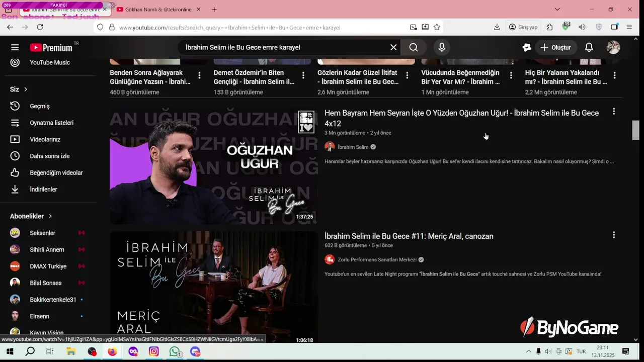Open the browser application hamburger menu
The height and width of the screenshot is (362, 644).
pos(629,27)
